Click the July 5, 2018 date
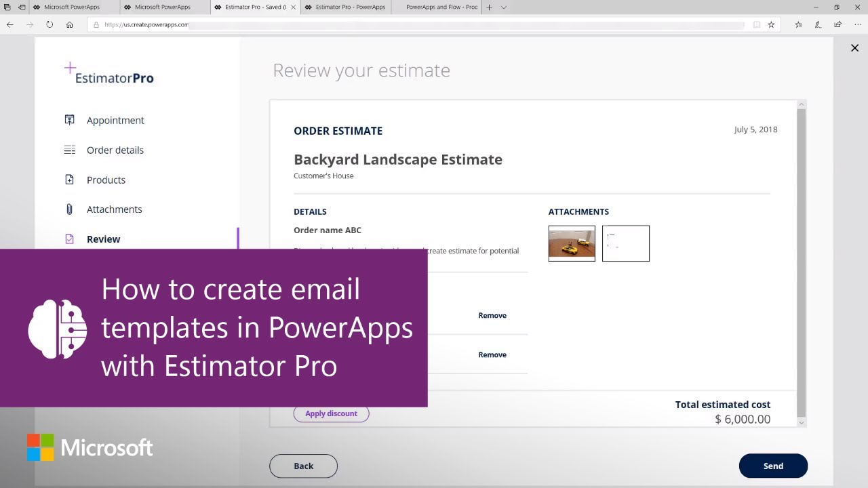The width and height of the screenshot is (868, 488). coord(755,129)
